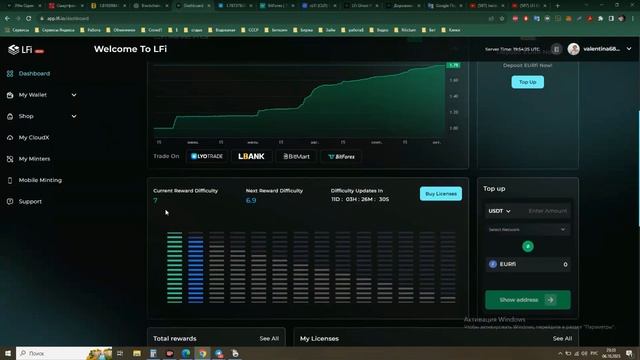Viewport: 640px width, 360px height.
Task: Open a new browser tab
Action: click(x=558, y=6)
